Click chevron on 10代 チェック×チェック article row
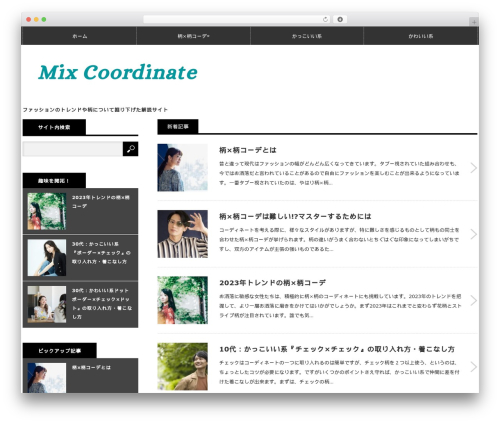500x423 pixels. tap(473, 367)
